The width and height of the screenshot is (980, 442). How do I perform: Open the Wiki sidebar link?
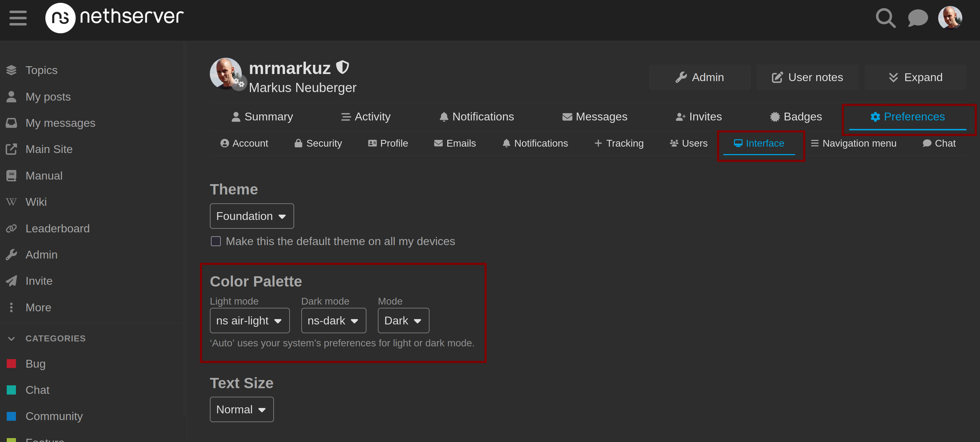click(x=36, y=202)
